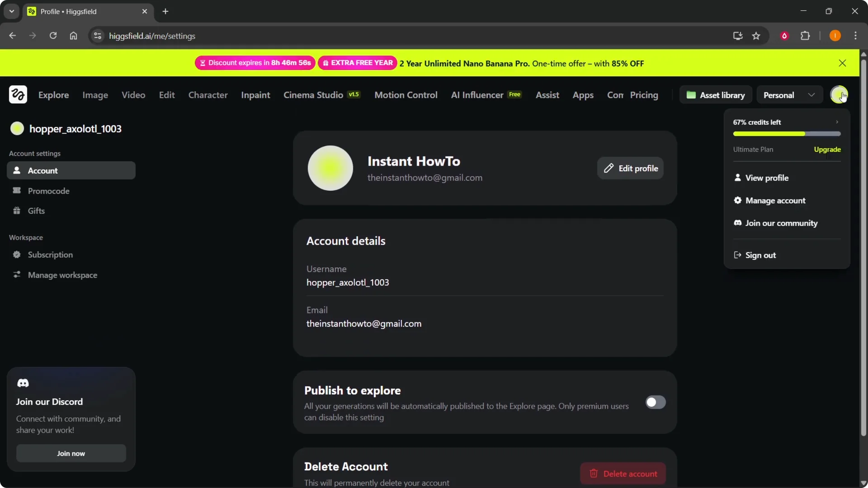This screenshot has width=868, height=488.
Task: Click the credits progress bar
Action: click(x=786, y=134)
